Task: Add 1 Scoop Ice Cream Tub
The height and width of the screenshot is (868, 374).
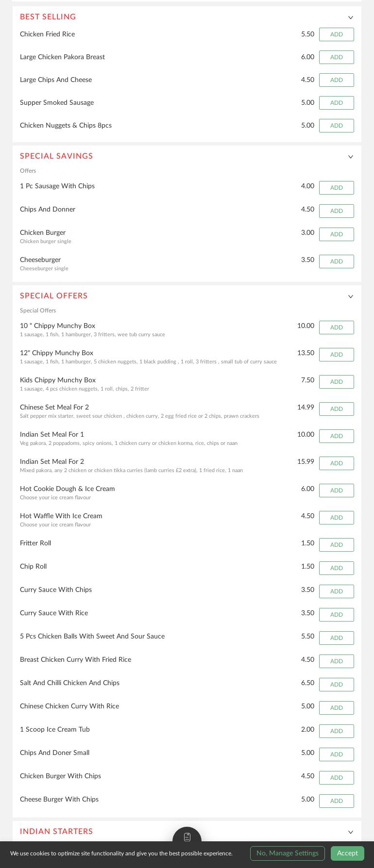Action: pos(336,731)
